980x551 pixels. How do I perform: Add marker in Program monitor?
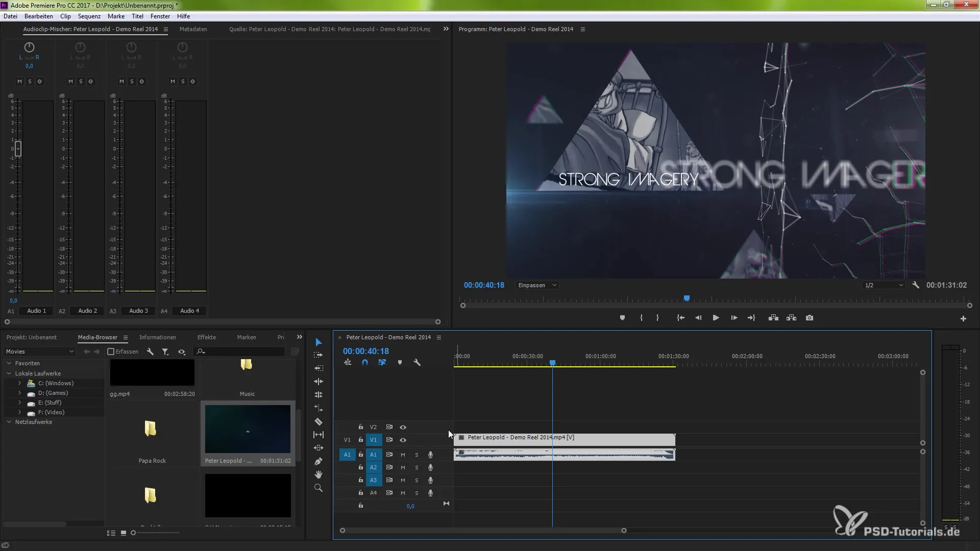tap(622, 318)
